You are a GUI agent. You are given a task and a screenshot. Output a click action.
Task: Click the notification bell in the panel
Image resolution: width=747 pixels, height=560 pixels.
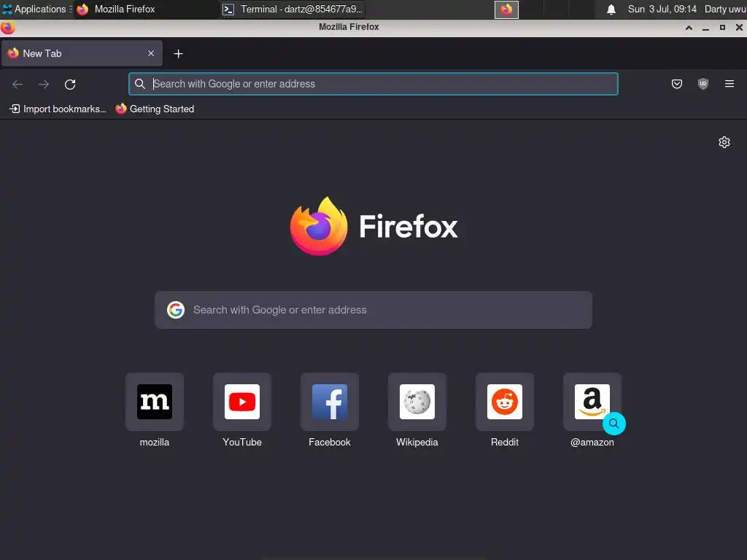pyautogui.click(x=611, y=9)
